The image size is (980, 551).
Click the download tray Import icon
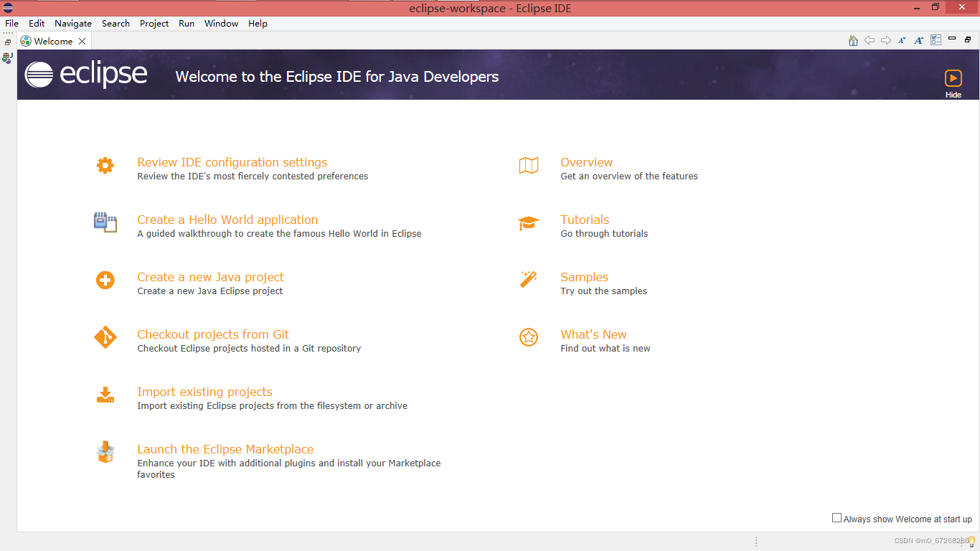[x=105, y=395]
